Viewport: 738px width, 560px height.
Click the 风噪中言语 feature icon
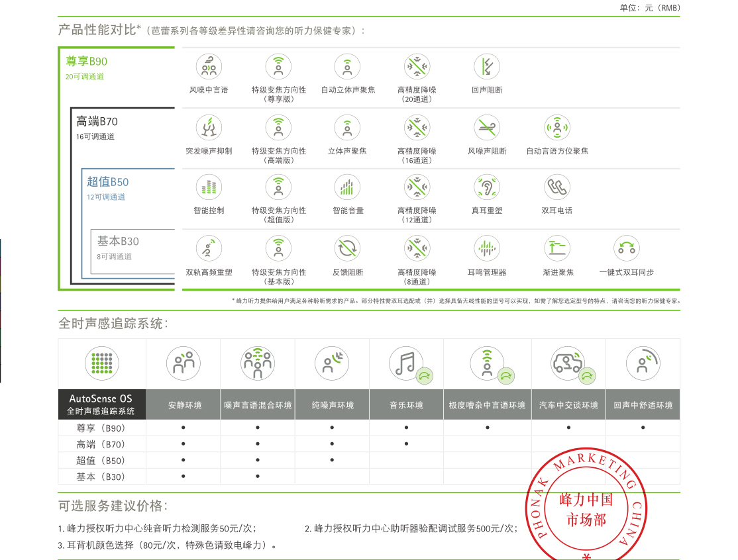coord(209,67)
